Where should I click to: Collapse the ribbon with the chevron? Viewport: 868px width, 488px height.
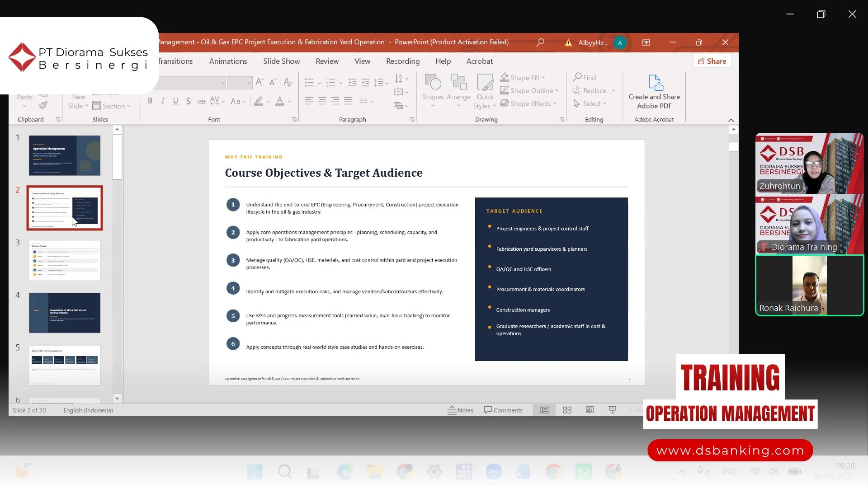(x=731, y=120)
